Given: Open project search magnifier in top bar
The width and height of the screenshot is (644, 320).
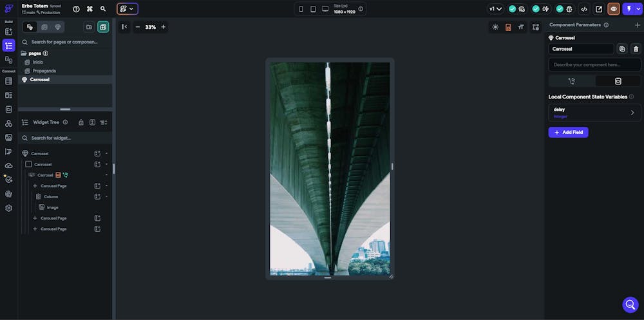Looking at the screenshot, I should coord(103,8).
